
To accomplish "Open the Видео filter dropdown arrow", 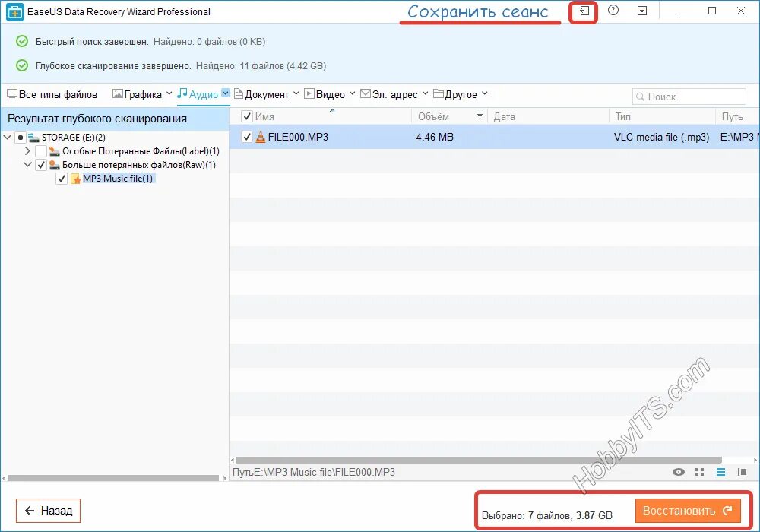I will tap(353, 93).
